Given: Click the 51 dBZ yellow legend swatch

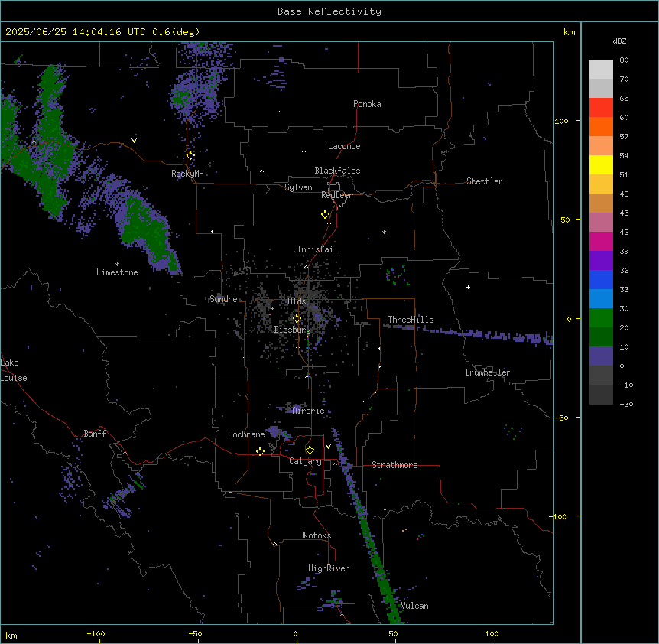Looking at the screenshot, I should click(601, 164).
